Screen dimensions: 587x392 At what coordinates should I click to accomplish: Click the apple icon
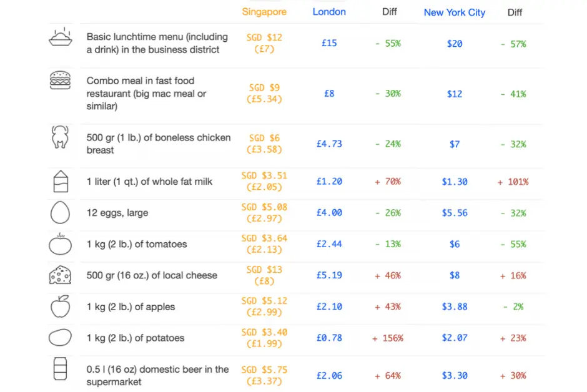60,306
